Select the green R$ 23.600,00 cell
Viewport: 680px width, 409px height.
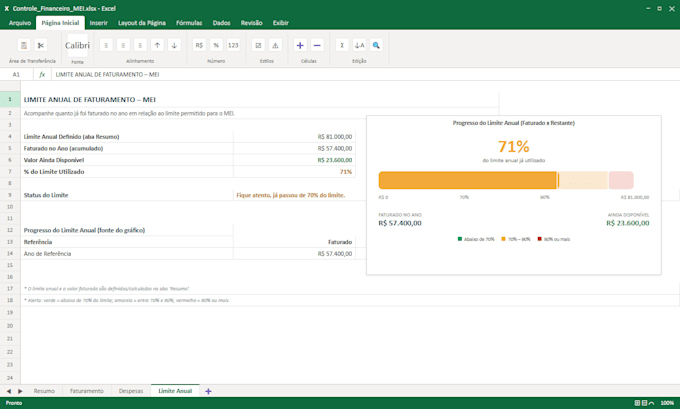click(x=294, y=160)
